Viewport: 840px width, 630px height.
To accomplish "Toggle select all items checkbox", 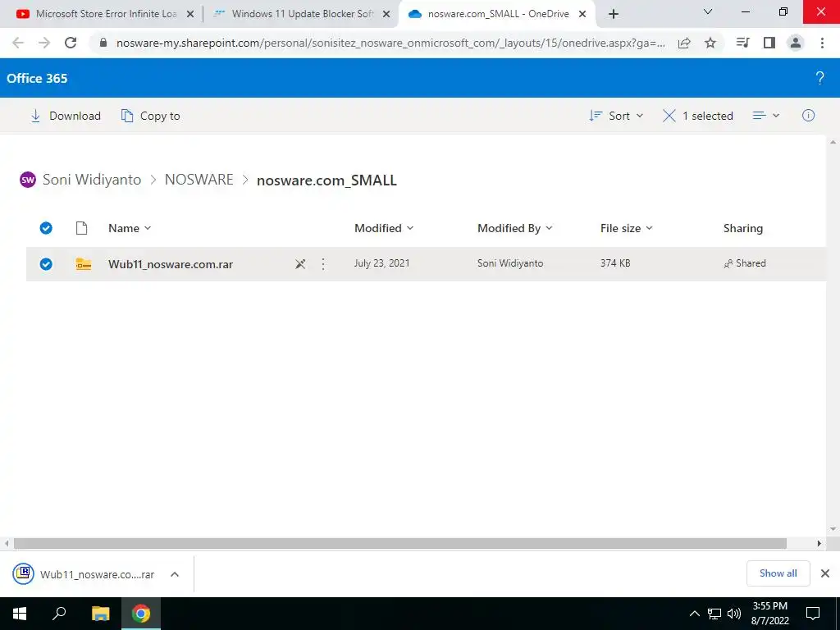I will 46,228.
